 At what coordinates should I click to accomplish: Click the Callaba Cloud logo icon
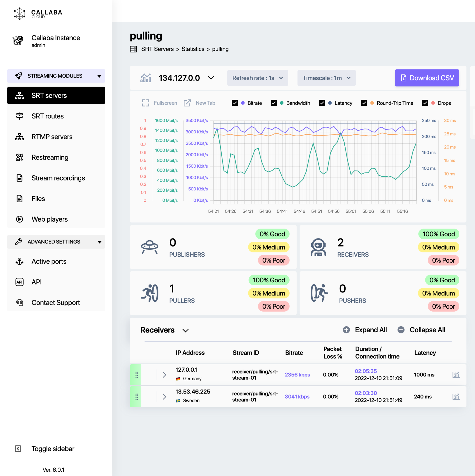(x=20, y=14)
